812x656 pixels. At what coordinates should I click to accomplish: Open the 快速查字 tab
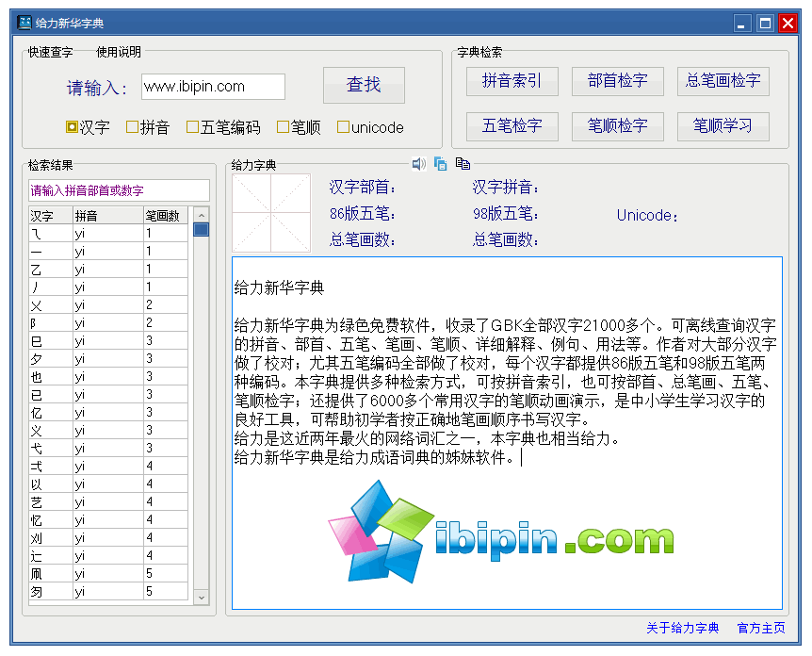coord(50,52)
